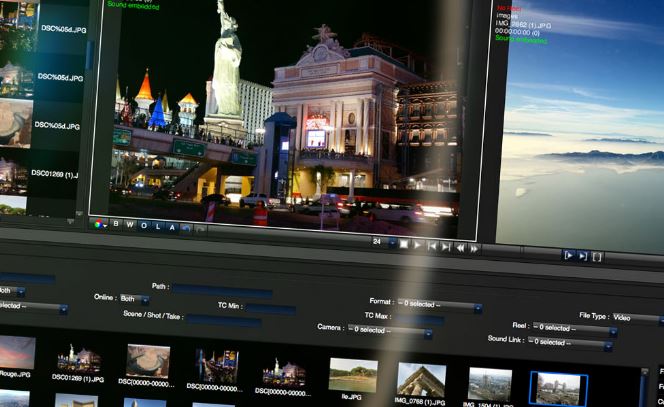This screenshot has width=664, height=407.
Task: Click the green Sound embedded text in the left viewer
Action: point(133,6)
